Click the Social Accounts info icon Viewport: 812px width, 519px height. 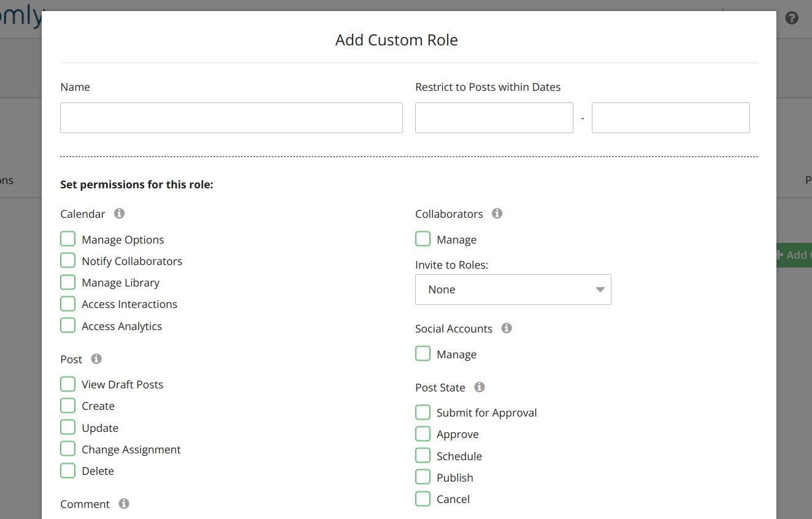[507, 328]
